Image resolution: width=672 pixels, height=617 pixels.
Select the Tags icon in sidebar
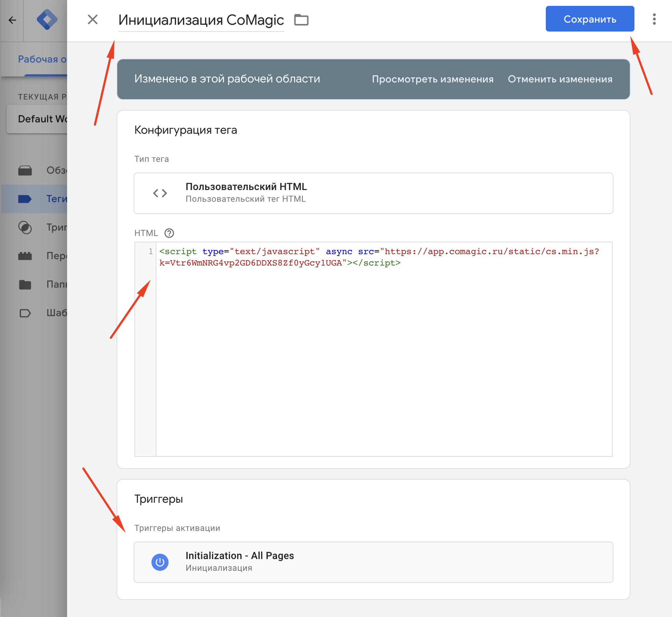click(25, 199)
